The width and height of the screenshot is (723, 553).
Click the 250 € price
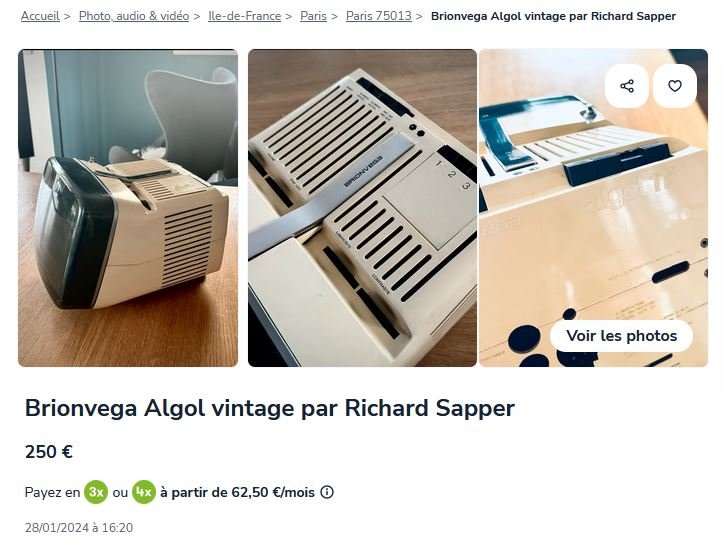click(x=49, y=452)
